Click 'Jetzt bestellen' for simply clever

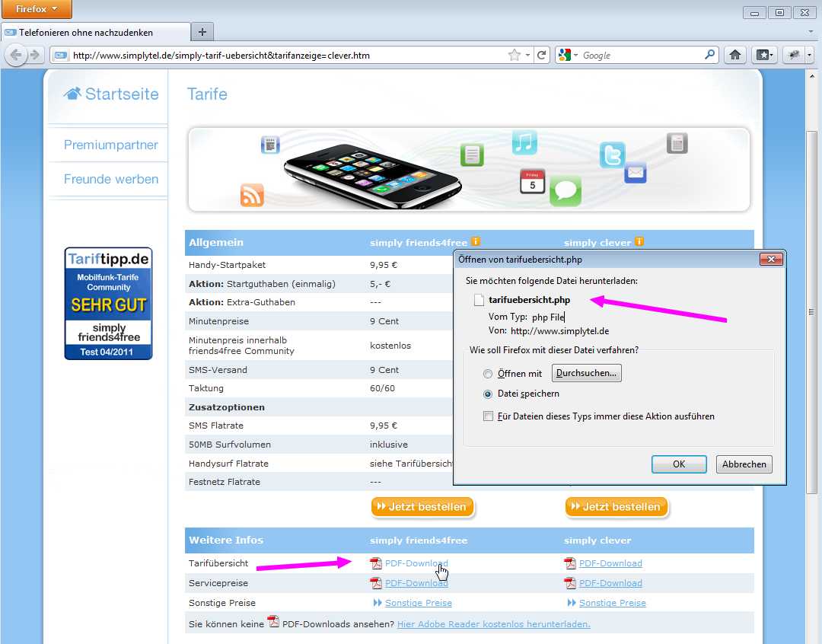pyautogui.click(x=616, y=507)
